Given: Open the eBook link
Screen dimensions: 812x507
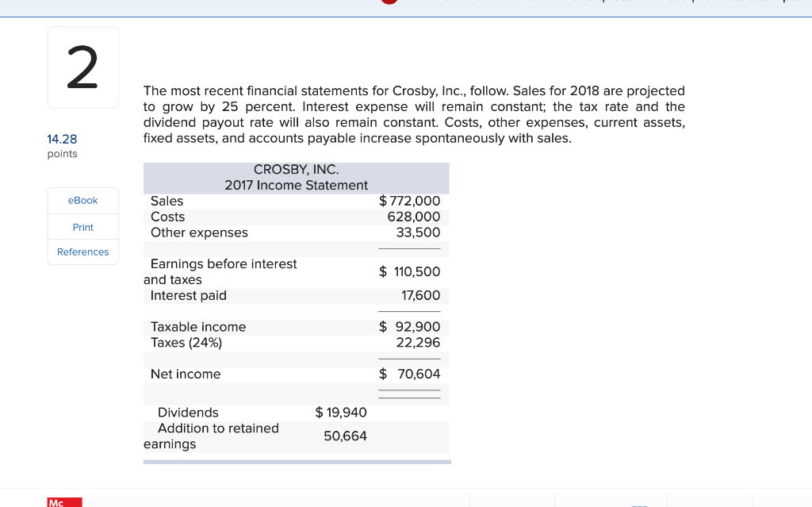Looking at the screenshot, I should pos(82,201).
